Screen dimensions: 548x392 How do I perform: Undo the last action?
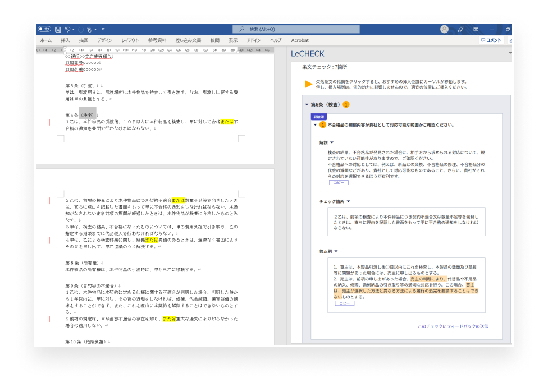click(x=67, y=29)
